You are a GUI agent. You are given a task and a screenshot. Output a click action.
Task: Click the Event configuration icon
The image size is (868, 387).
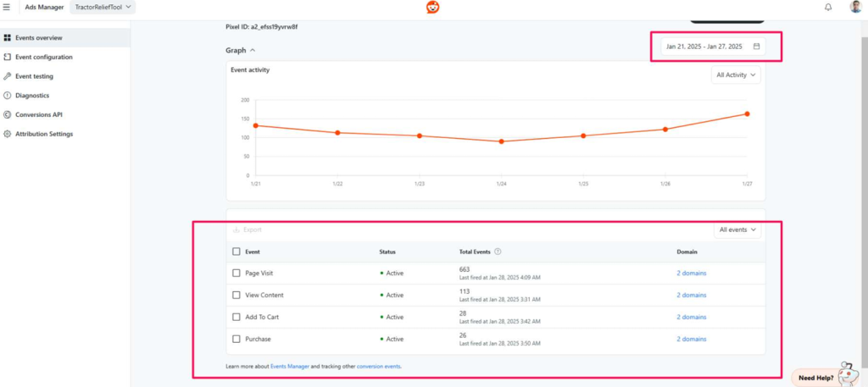click(x=7, y=57)
